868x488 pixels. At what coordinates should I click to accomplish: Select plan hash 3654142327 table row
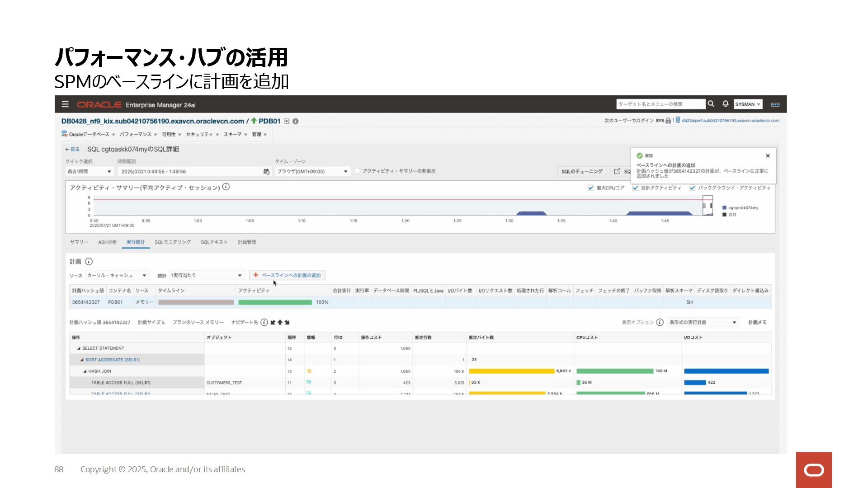coord(420,302)
